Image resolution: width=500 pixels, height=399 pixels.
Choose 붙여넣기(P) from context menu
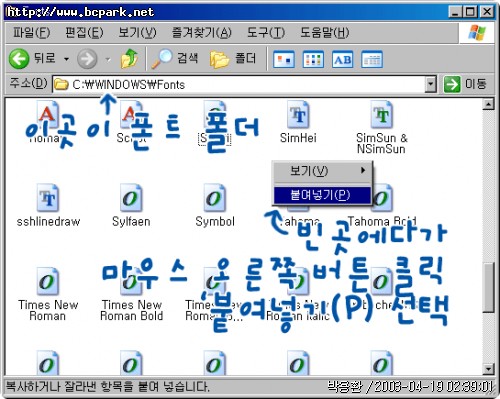pos(322,195)
